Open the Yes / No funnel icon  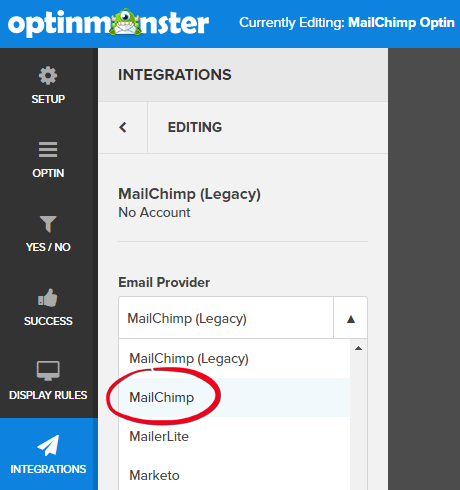[x=48, y=224]
